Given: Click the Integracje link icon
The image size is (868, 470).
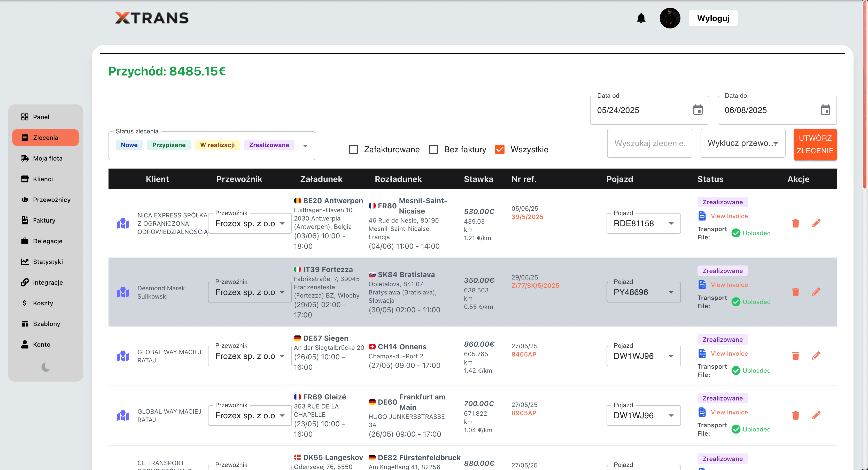Looking at the screenshot, I should [25, 282].
